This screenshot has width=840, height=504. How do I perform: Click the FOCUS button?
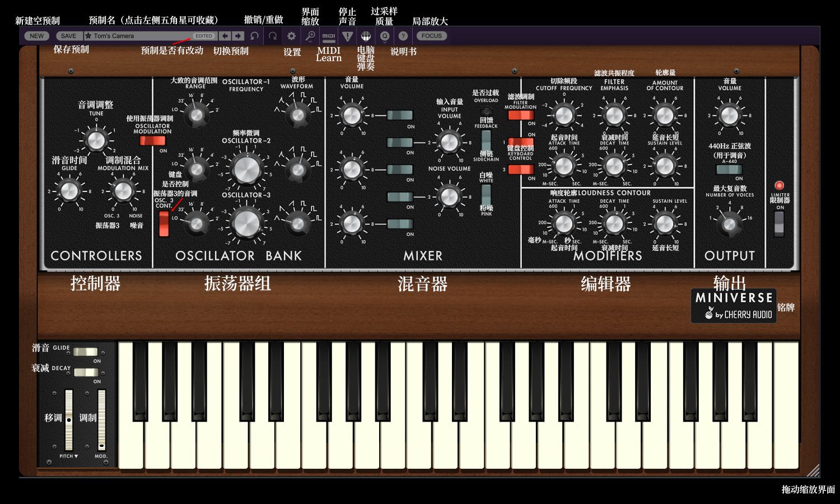[x=431, y=36]
